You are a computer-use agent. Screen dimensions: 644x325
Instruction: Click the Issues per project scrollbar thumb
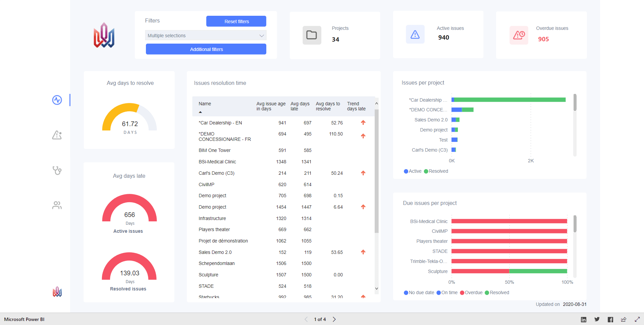[x=575, y=102]
